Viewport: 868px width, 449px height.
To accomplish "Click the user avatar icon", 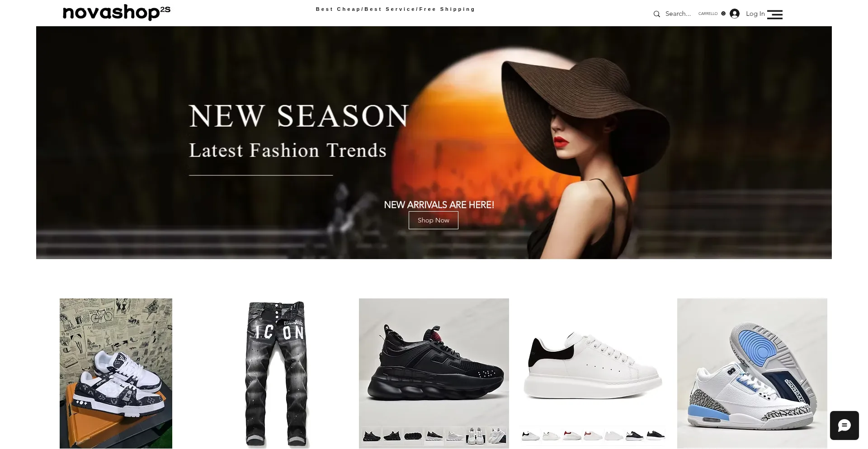I will point(735,14).
